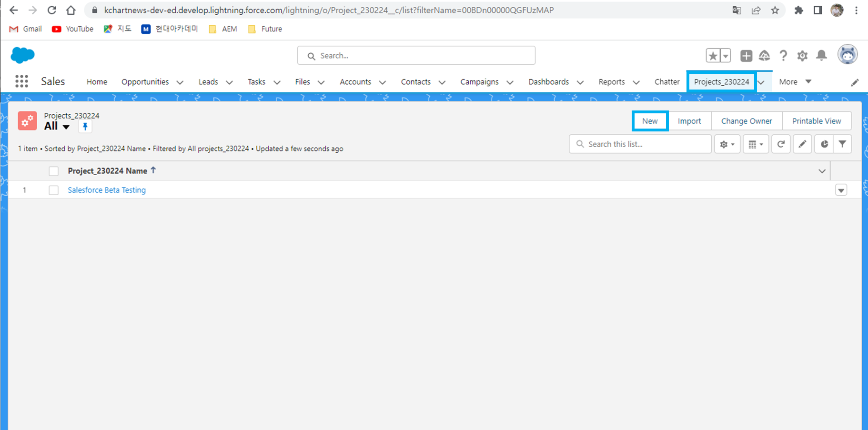Click the Share this page icon
This screenshot has height=430, width=868.
pyautogui.click(x=756, y=10)
